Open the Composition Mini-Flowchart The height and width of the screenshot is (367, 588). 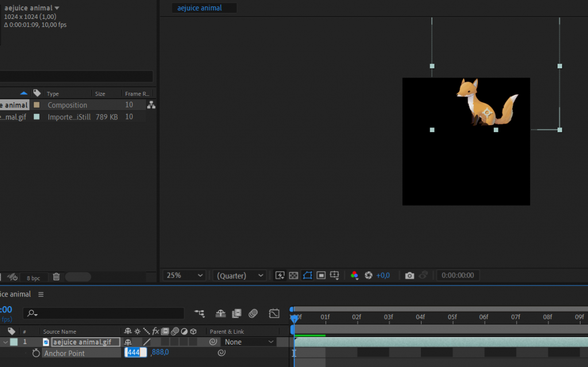(x=199, y=314)
